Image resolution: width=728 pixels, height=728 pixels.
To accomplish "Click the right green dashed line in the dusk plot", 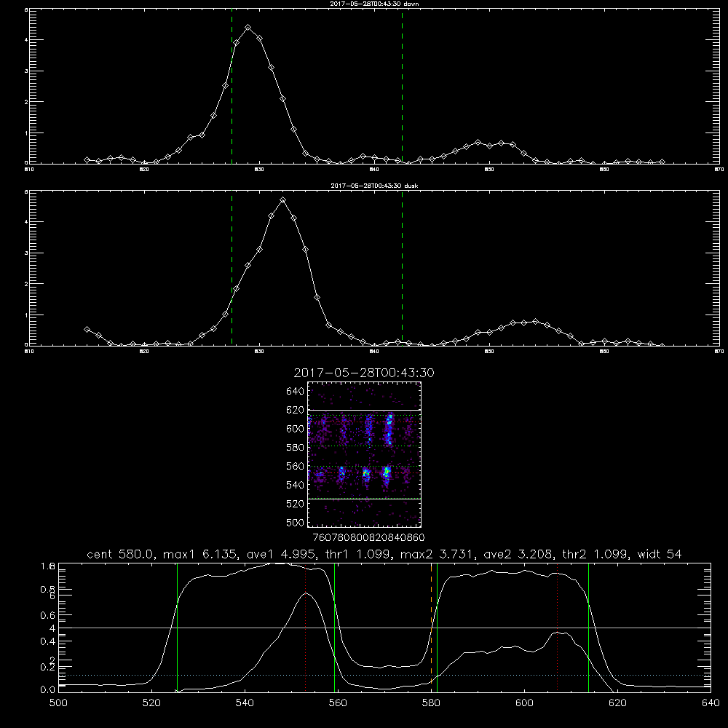I will pos(402,269).
